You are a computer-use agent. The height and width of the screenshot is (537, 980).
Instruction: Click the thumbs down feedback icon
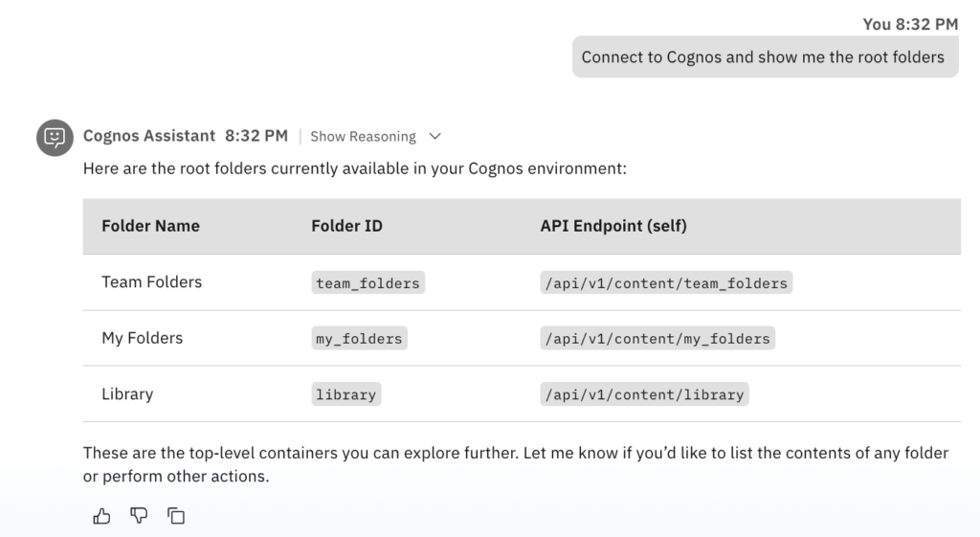click(139, 516)
